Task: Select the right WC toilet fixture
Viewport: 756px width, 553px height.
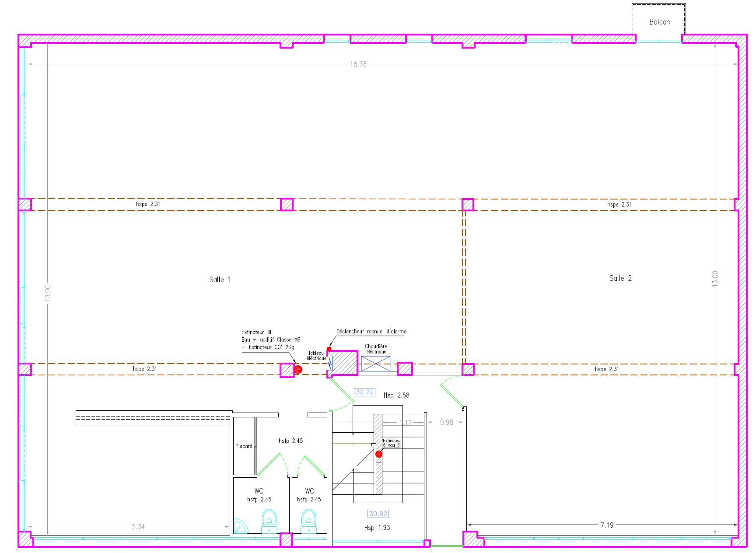Action: click(309, 521)
